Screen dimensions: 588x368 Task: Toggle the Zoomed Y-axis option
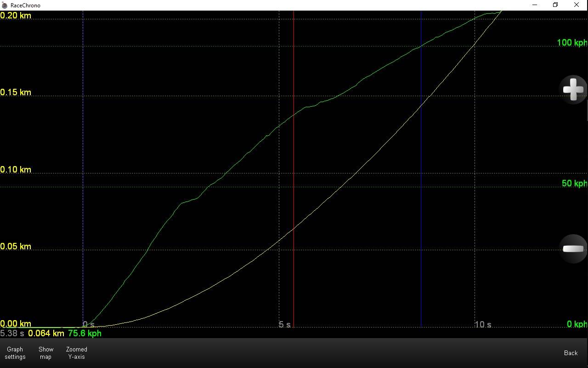(x=77, y=353)
